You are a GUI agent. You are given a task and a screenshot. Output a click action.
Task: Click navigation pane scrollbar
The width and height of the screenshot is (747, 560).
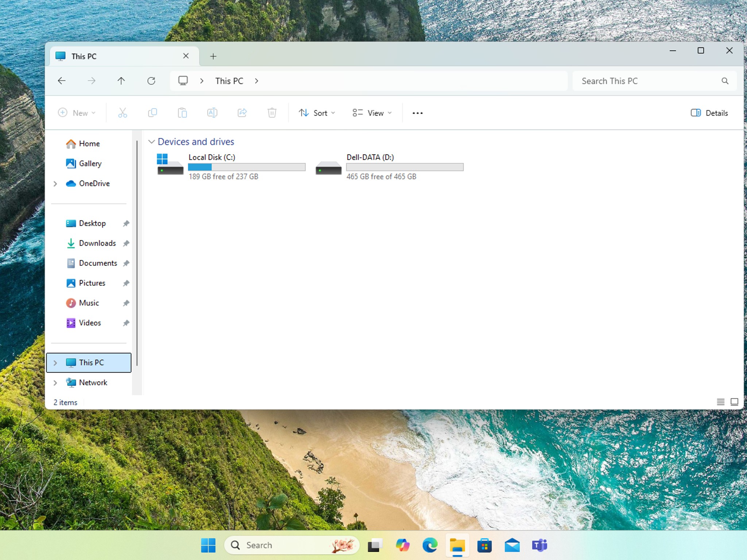point(137,253)
